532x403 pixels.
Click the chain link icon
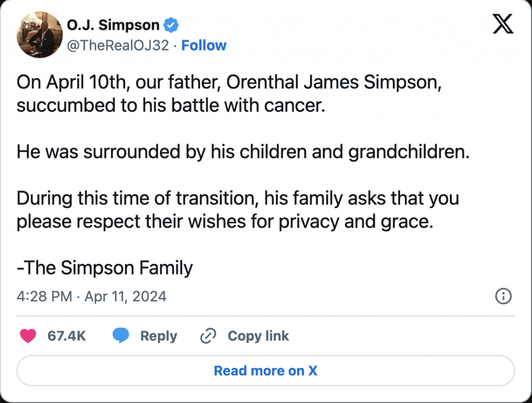point(208,336)
